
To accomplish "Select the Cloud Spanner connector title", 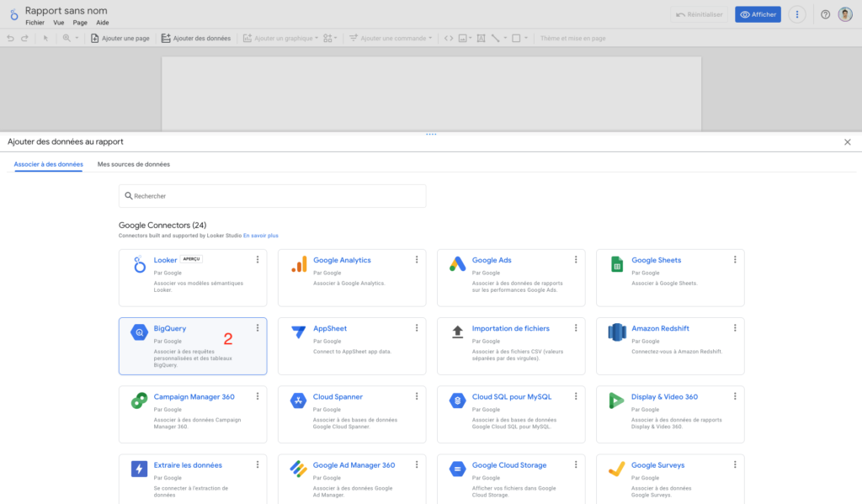I will coord(338,397).
